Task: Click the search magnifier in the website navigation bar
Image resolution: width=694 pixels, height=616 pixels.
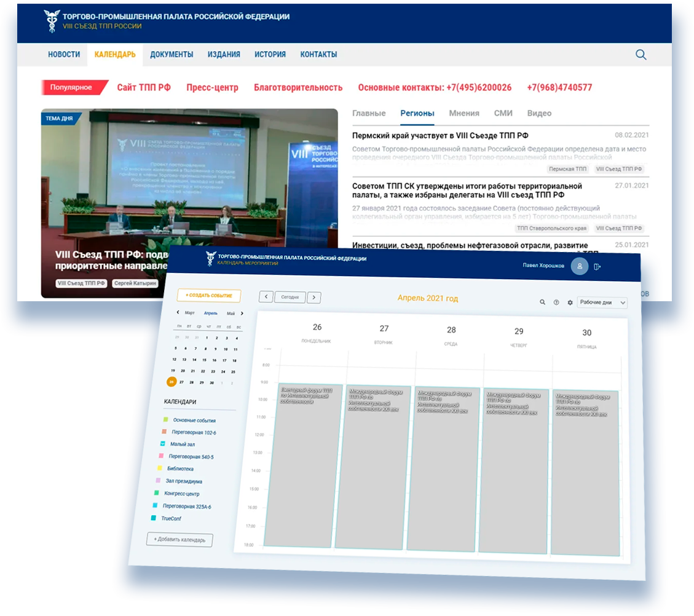Action: click(641, 55)
